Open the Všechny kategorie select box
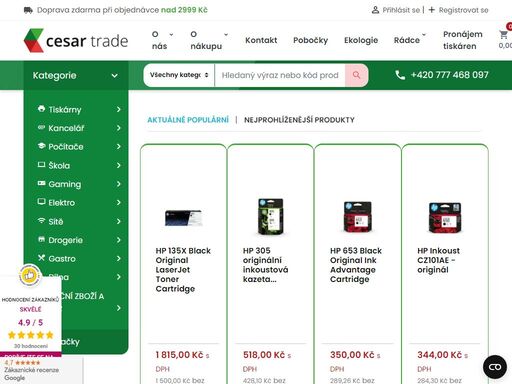This screenshot has width=512, height=384. [x=179, y=75]
